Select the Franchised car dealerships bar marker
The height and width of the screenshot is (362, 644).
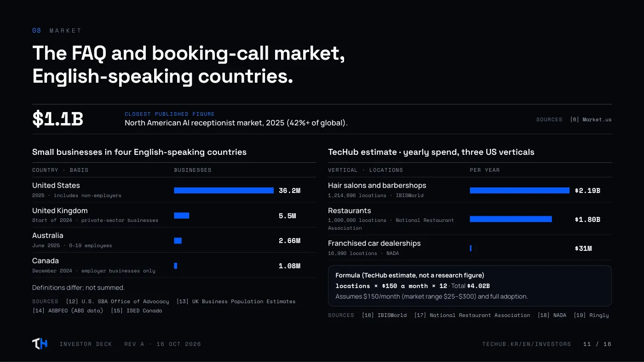pyautogui.click(x=471, y=248)
